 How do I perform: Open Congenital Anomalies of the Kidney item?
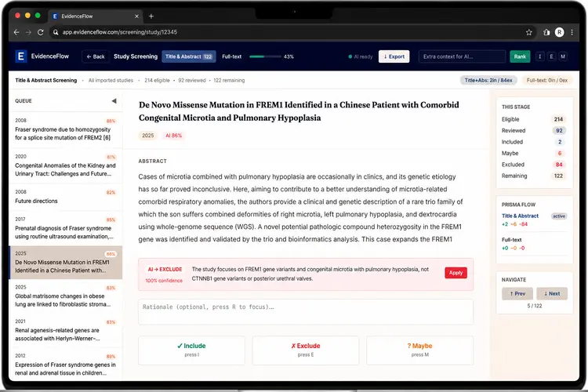coord(66,165)
